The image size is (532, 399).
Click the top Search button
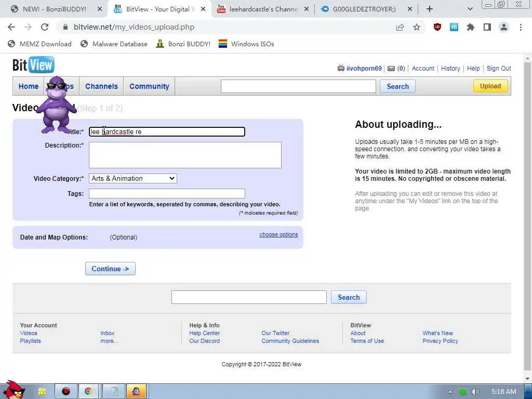point(397,86)
